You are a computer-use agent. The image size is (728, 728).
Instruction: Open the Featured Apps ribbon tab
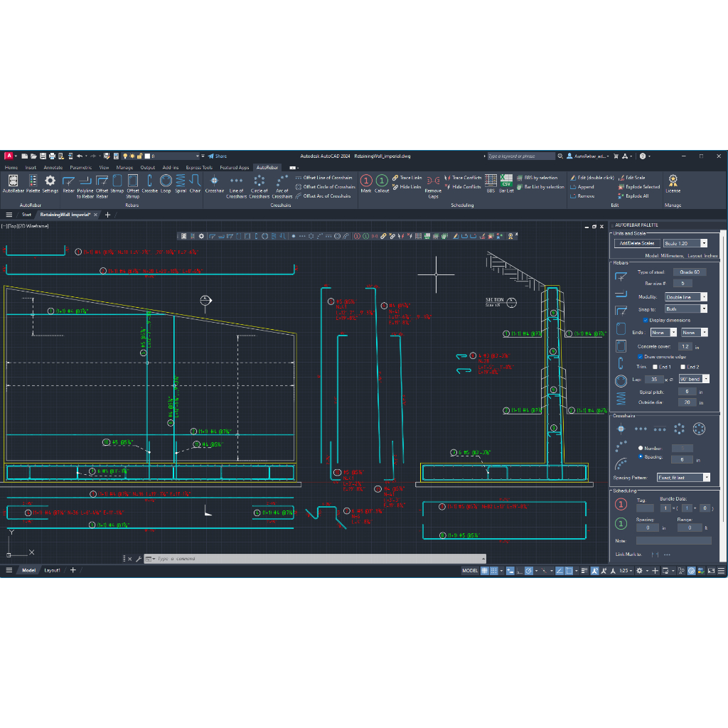(235, 168)
